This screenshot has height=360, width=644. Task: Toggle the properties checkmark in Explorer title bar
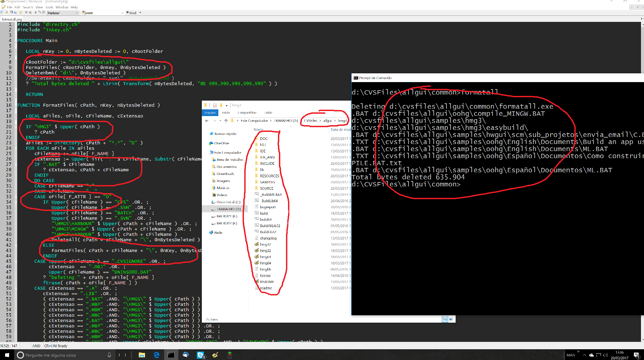215,105
